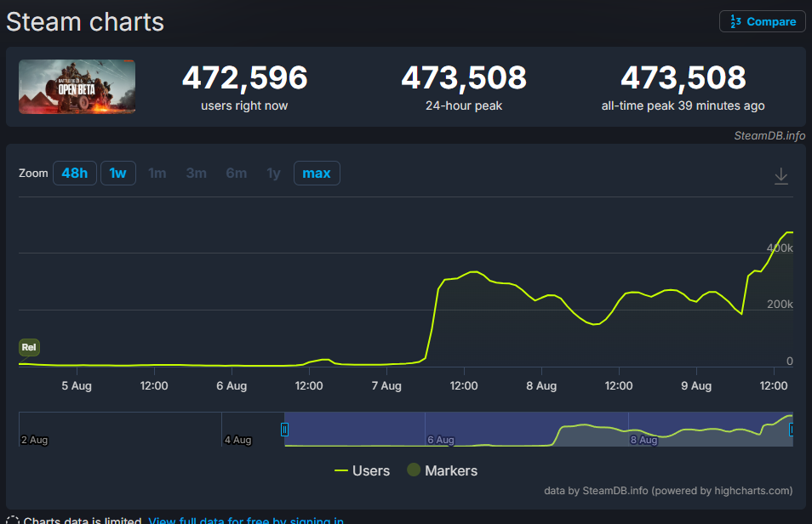Click the 7 Aug x-axis label
Viewport: 812px width, 524px height.
coord(386,385)
